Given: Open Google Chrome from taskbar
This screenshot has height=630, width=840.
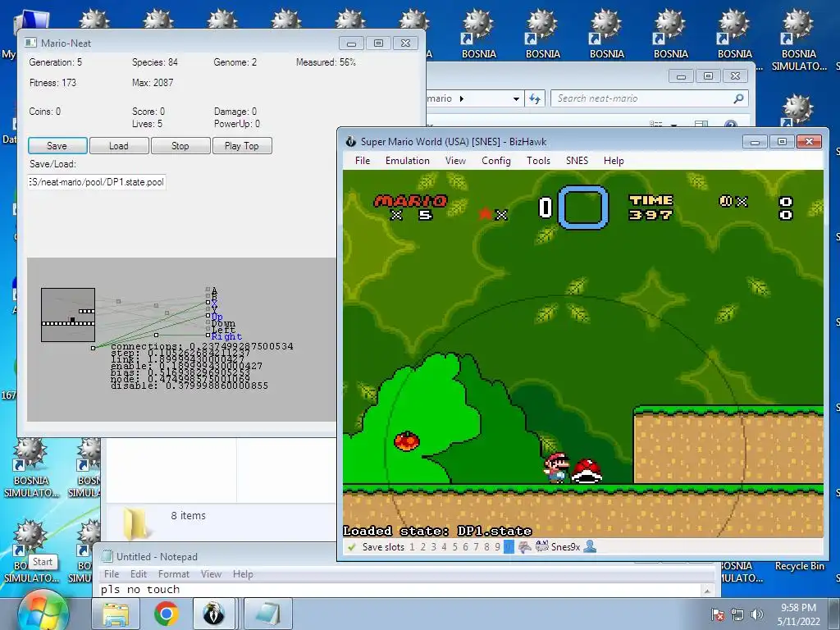Looking at the screenshot, I should coord(166,614).
